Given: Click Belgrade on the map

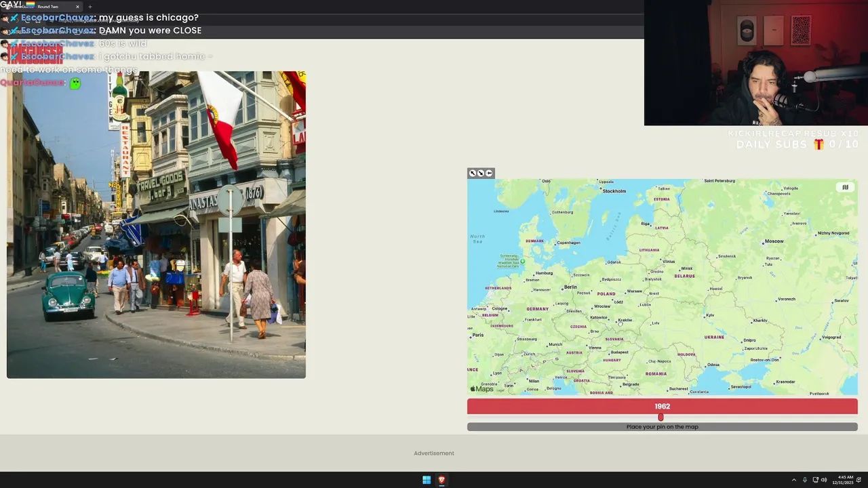Looking at the screenshot, I should coord(631,384).
